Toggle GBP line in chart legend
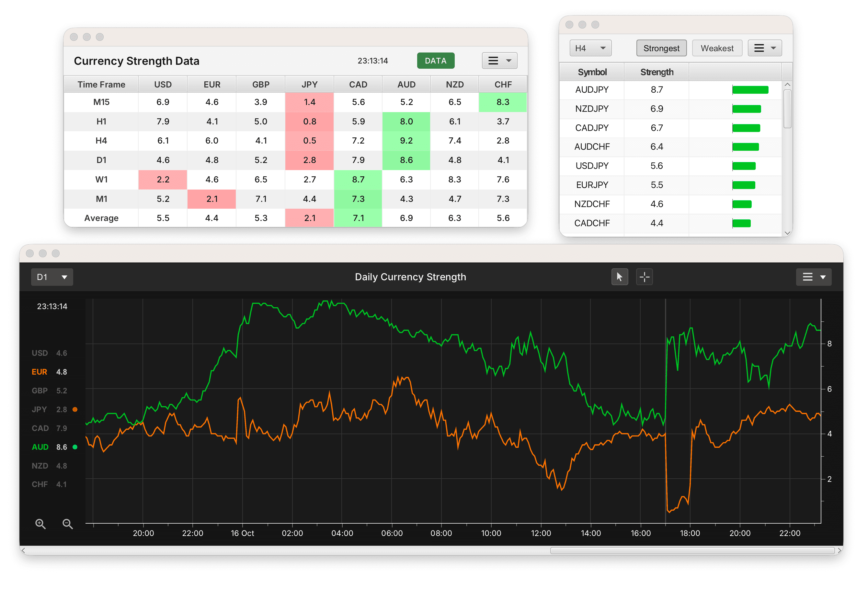 49,390
